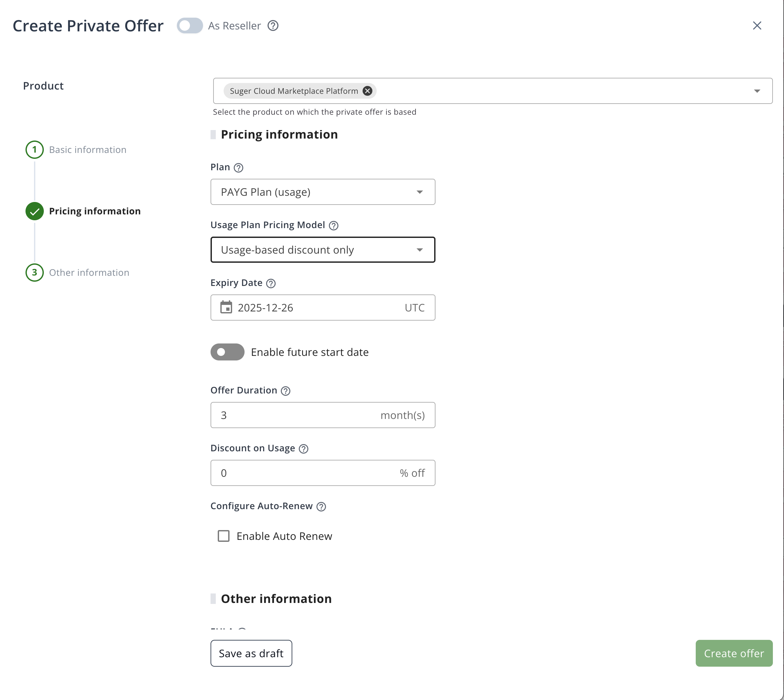This screenshot has height=700, width=784.
Task: Remove the Suger Cloud Marketplace Platform chip
Action: pyautogui.click(x=367, y=91)
